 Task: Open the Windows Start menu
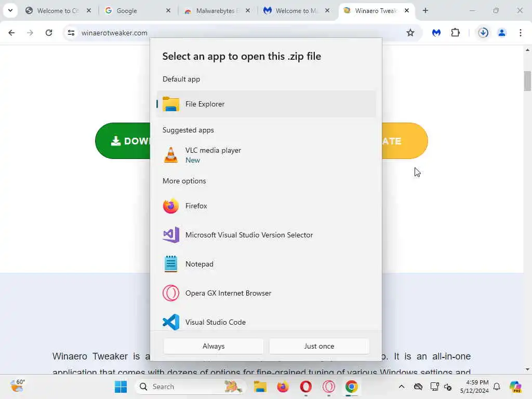click(x=121, y=387)
